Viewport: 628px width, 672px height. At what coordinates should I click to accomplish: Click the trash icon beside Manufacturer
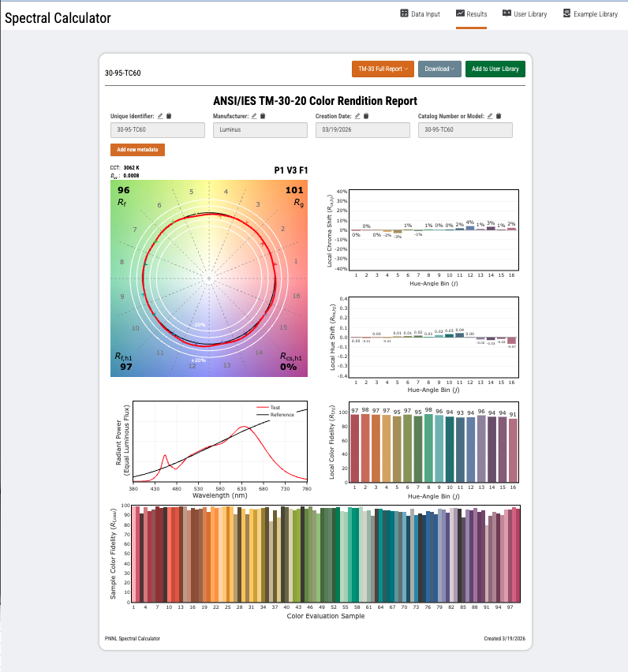tap(263, 116)
